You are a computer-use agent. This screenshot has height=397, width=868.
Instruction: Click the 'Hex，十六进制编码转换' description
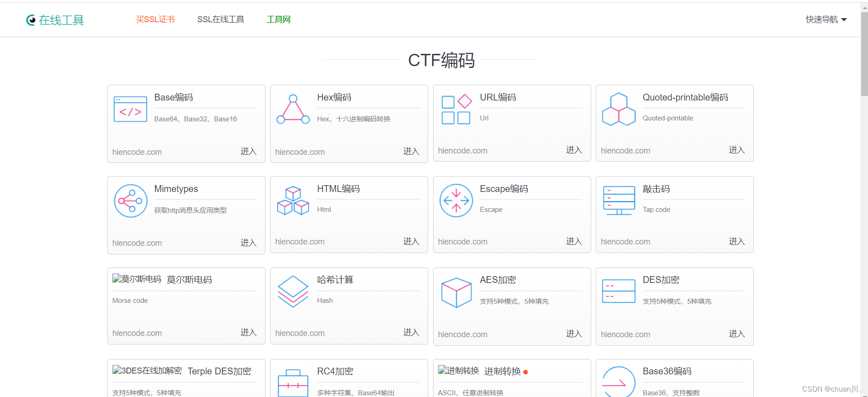[353, 119]
